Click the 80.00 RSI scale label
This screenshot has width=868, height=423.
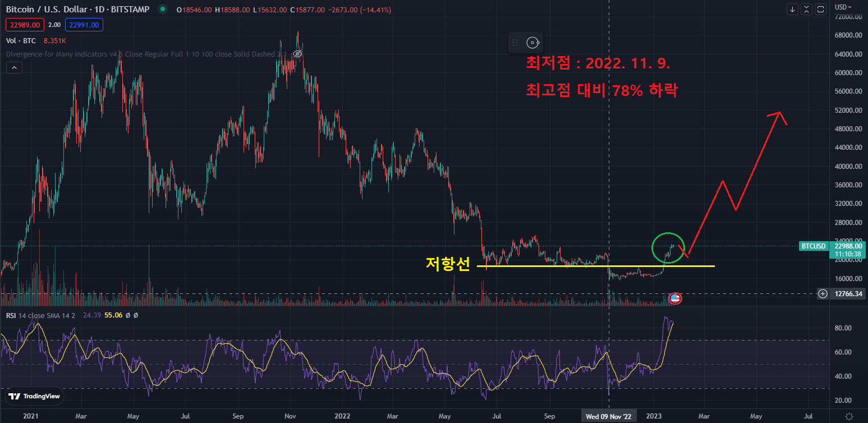844,328
